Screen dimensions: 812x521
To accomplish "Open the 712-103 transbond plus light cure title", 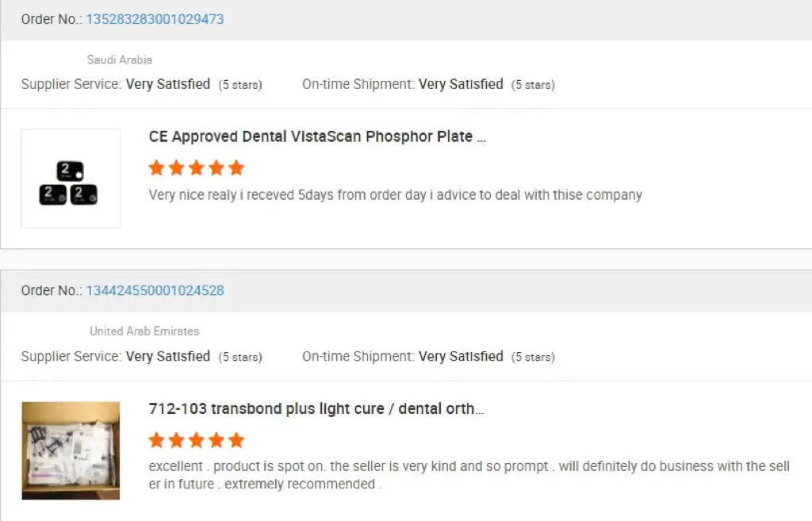I will pyautogui.click(x=316, y=408).
